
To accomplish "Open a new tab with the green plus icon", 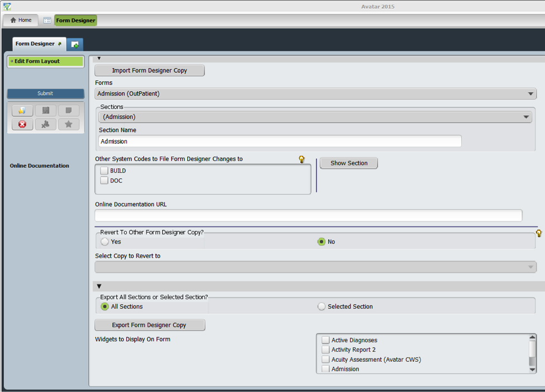I will [75, 44].
